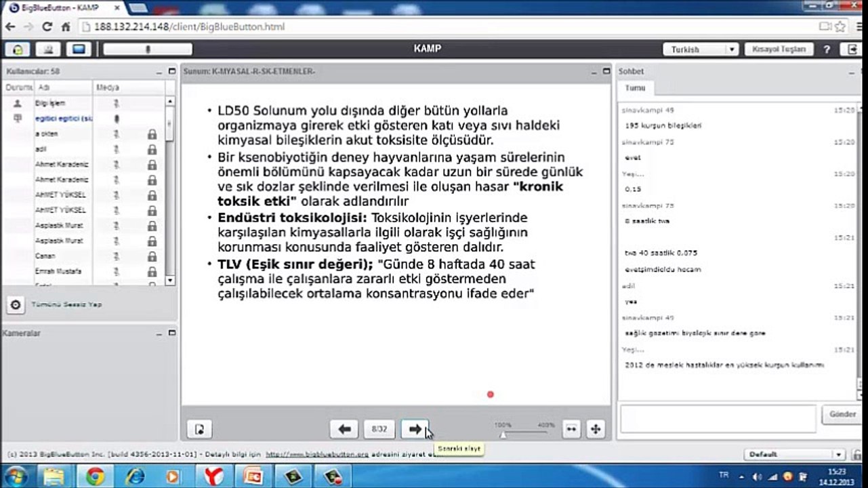Select the Tümü chat tab
The width and height of the screenshot is (868, 488).
(x=636, y=88)
